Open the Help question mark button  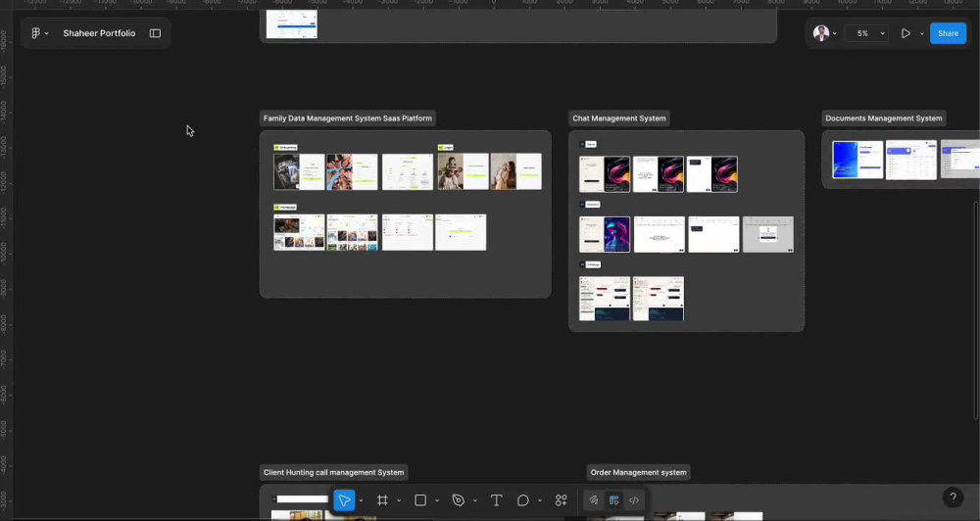(x=953, y=497)
